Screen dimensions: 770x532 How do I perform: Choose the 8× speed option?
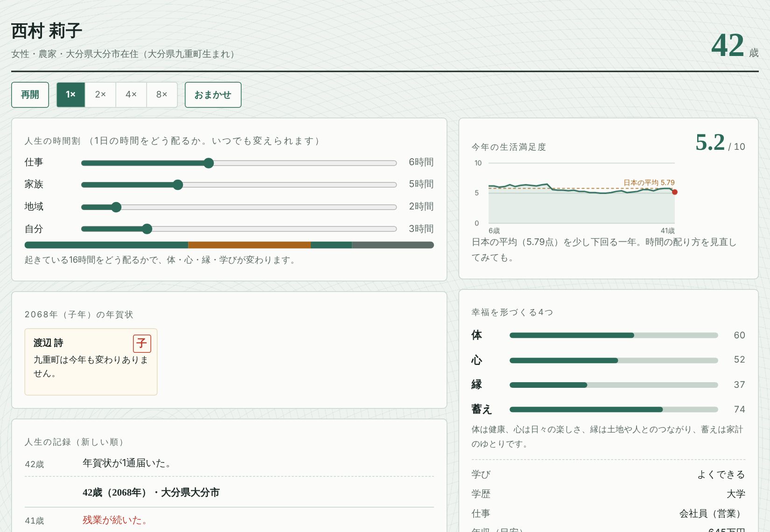(162, 95)
